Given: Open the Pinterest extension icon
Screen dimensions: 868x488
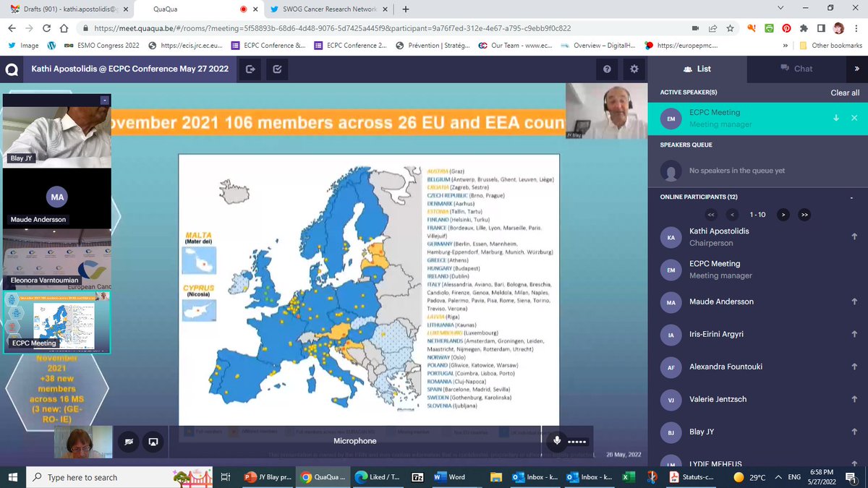Looking at the screenshot, I should (x=786, y=28).
